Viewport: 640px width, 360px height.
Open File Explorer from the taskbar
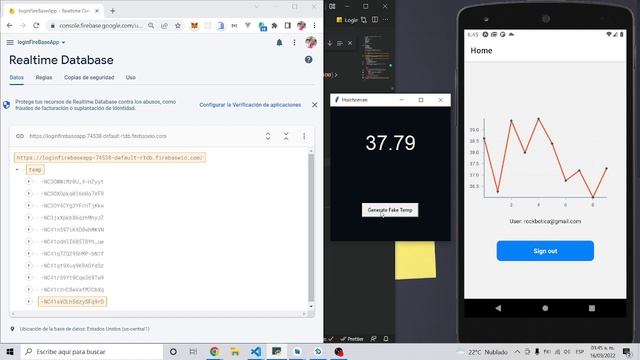click(x=235, y=351)
